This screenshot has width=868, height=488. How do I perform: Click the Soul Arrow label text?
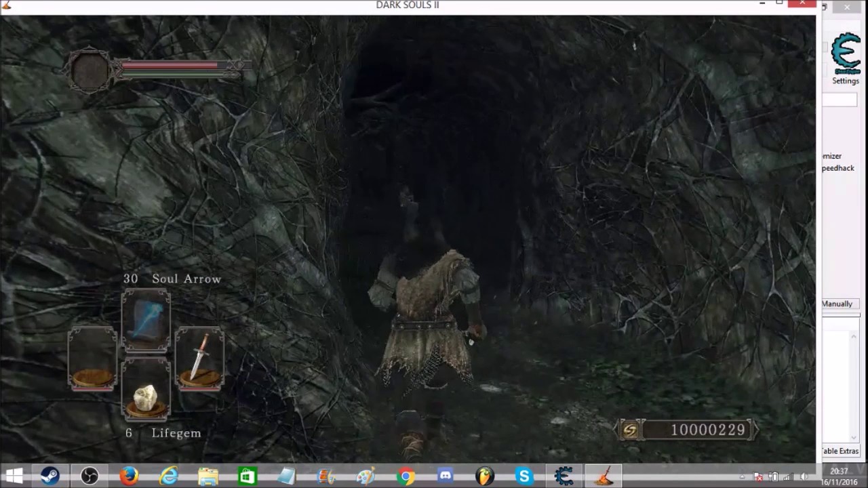pyautogui.click(x=186, y=279)
